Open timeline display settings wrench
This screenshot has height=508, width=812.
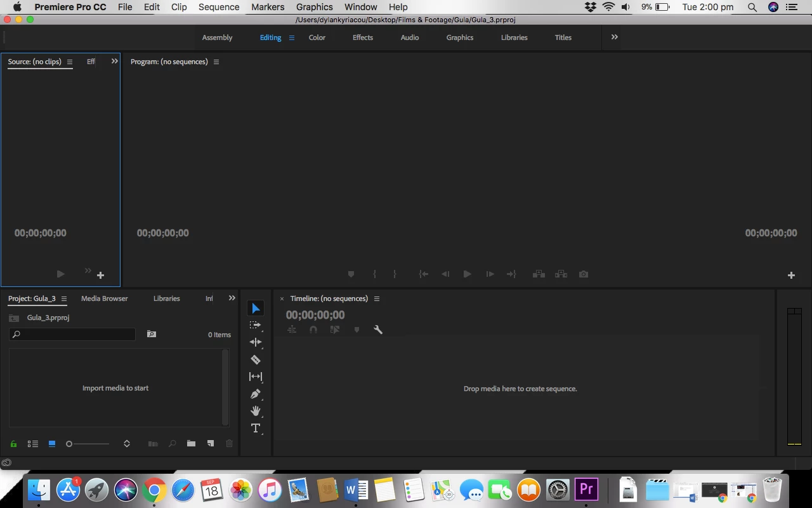tap(378, 330)
